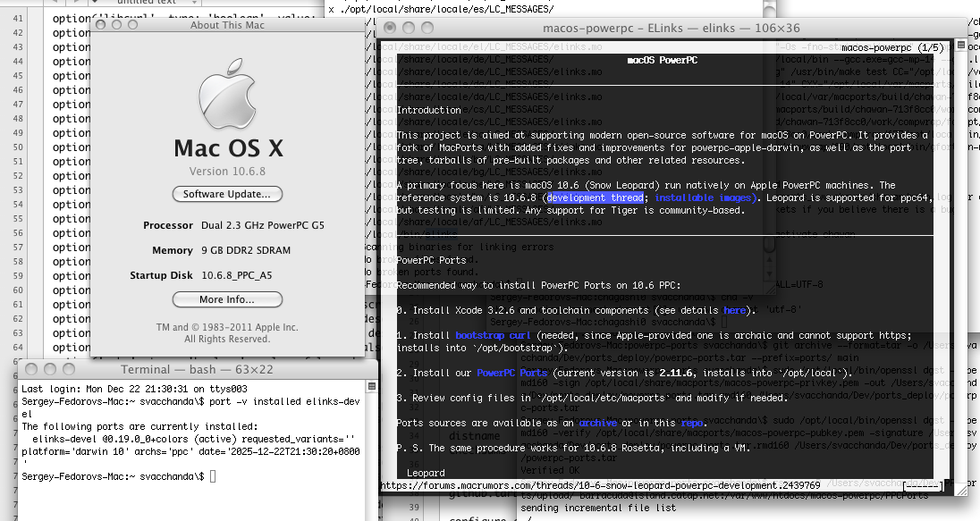
Task: Click line number 50 in text editor
Action: pyautogui.click(x=18, y=147)
